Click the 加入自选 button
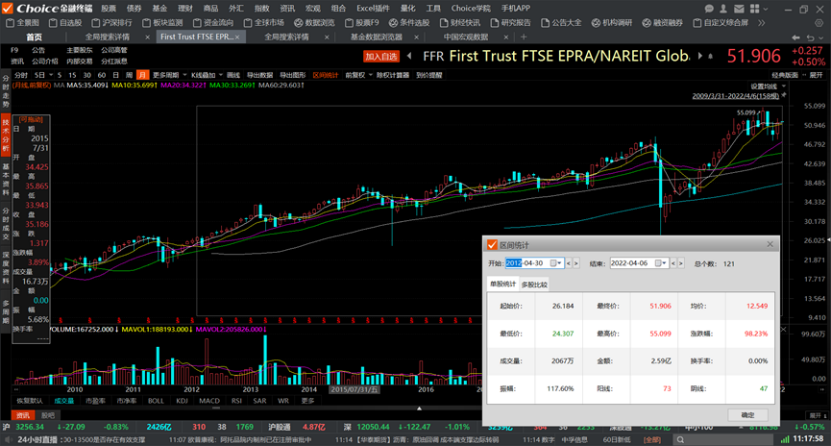The width and height of the screenshot is (831, 446). pos(381,57)
